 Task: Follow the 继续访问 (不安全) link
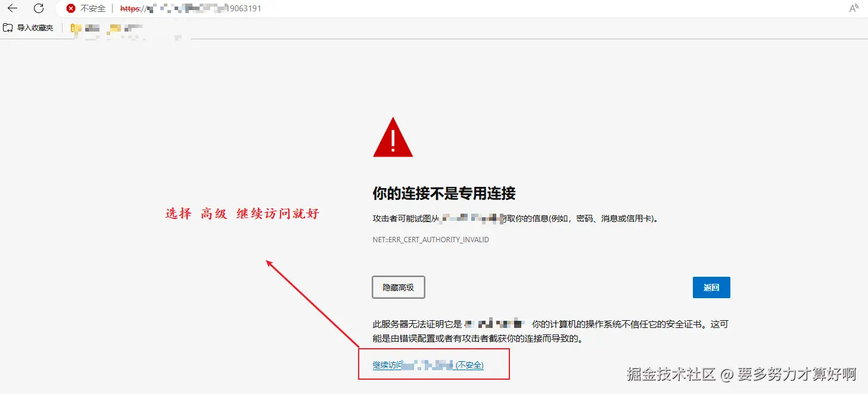tap(428, 365)
